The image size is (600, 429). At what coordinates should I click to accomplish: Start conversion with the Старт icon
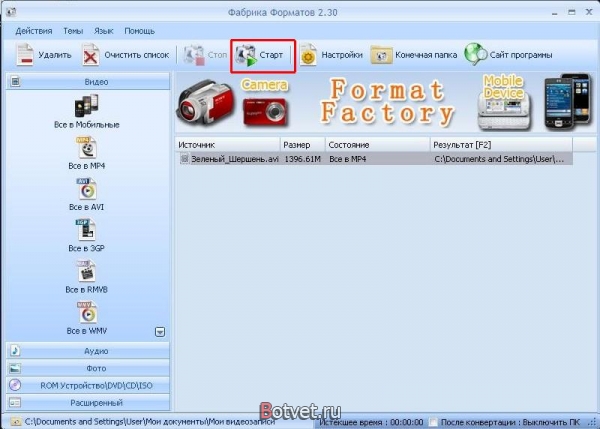(246, 55)
